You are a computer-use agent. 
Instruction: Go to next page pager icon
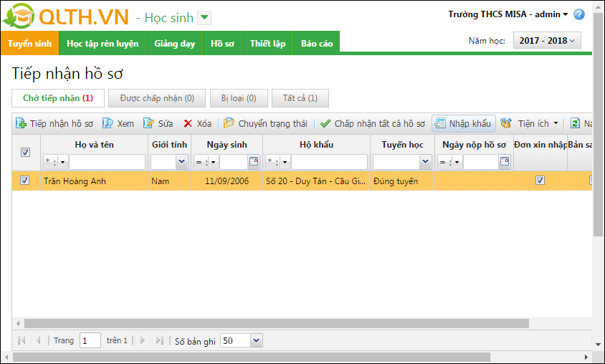tap(143, 340)
